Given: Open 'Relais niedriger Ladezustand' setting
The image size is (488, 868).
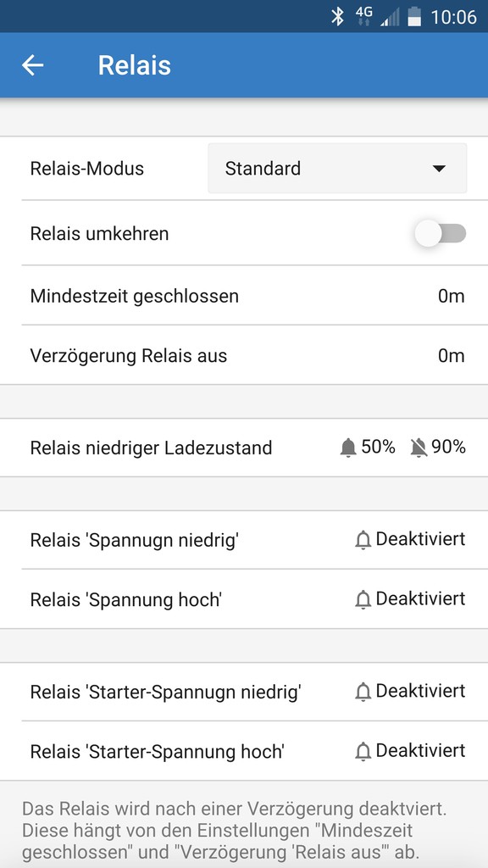Looking at the screenshot, I should (x=244, y=448).
